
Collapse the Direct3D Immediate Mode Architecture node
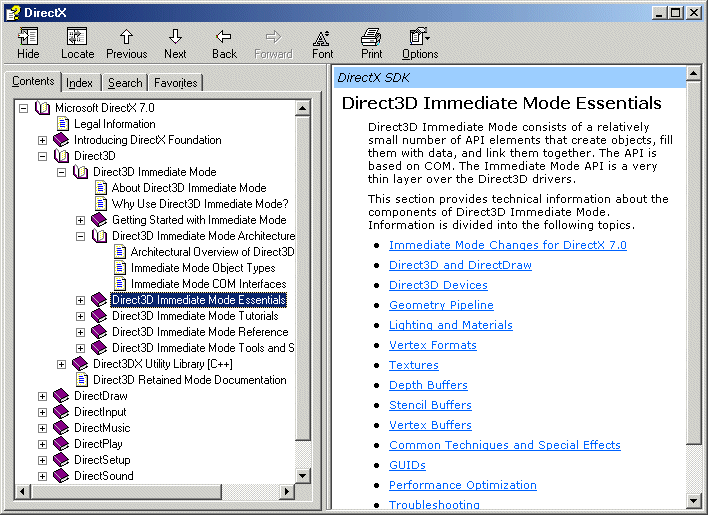(x=81, y=236)
